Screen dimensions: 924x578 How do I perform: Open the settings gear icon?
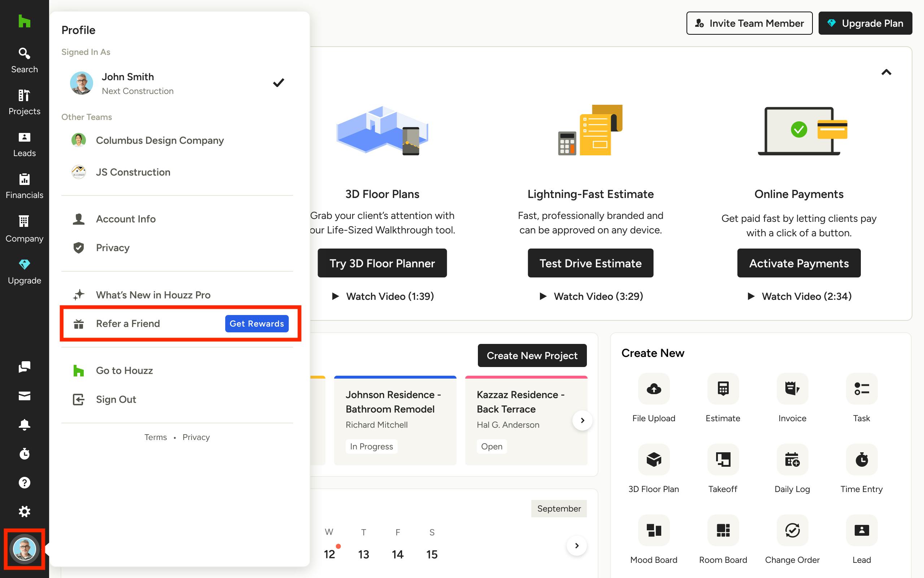point(25,512)
